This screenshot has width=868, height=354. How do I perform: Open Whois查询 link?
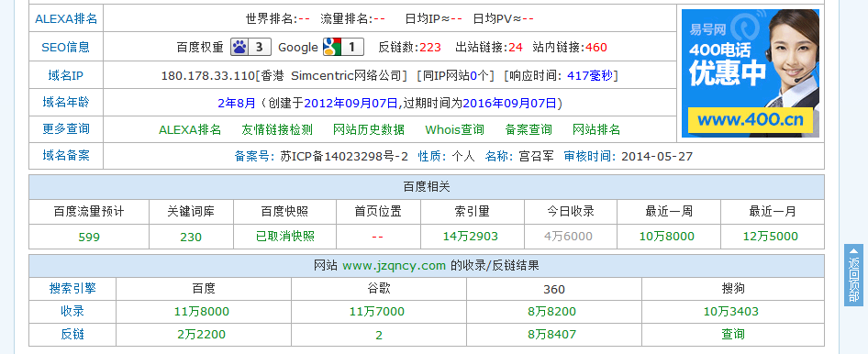click(454, 129)
